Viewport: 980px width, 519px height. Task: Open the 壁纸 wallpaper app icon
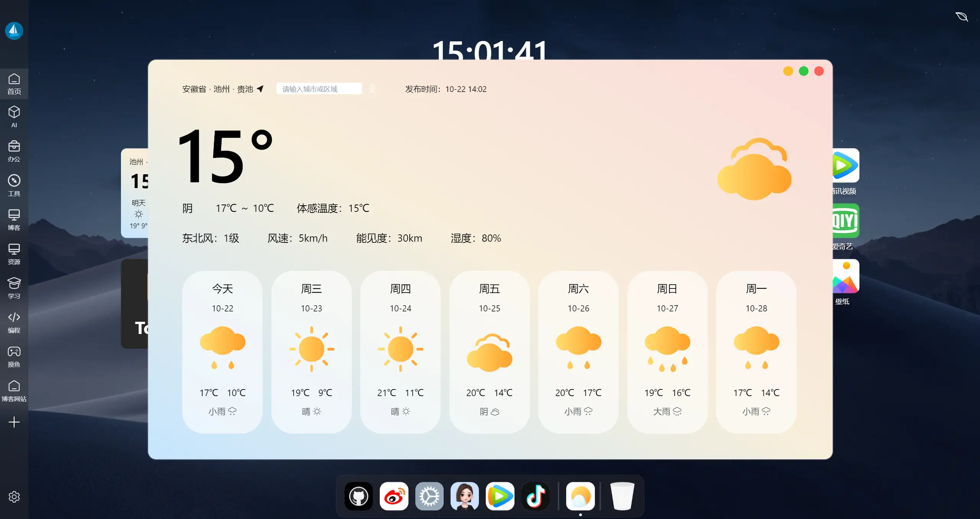846,277
